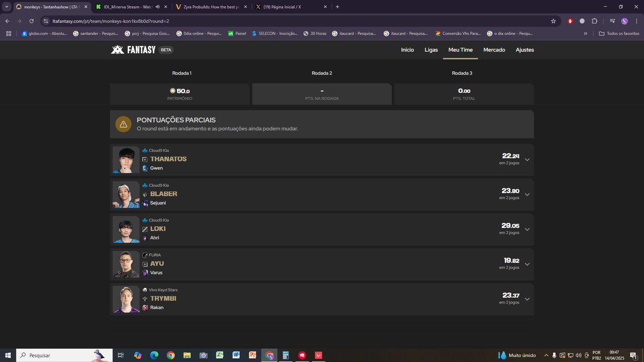
Task: Click LOKI mid lane role icon
Action: pyautogui.click(x=145, y=229)
